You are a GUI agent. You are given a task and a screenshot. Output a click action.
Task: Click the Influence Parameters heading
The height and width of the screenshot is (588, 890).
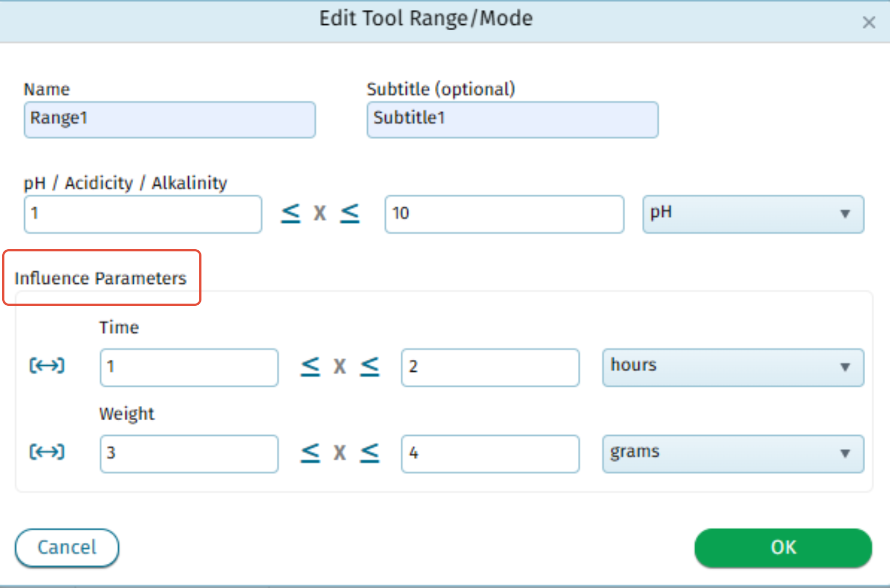point(101,278)
